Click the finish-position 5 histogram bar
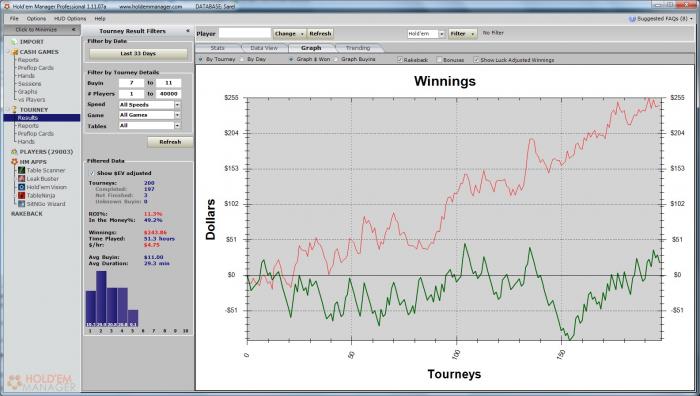700x396 pixels. (133, 318)
